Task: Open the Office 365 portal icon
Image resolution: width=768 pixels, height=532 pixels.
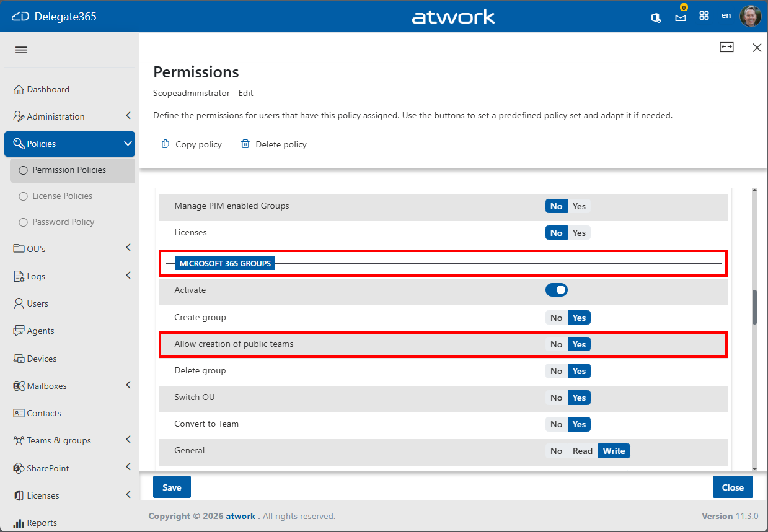Action: (656, 17)
